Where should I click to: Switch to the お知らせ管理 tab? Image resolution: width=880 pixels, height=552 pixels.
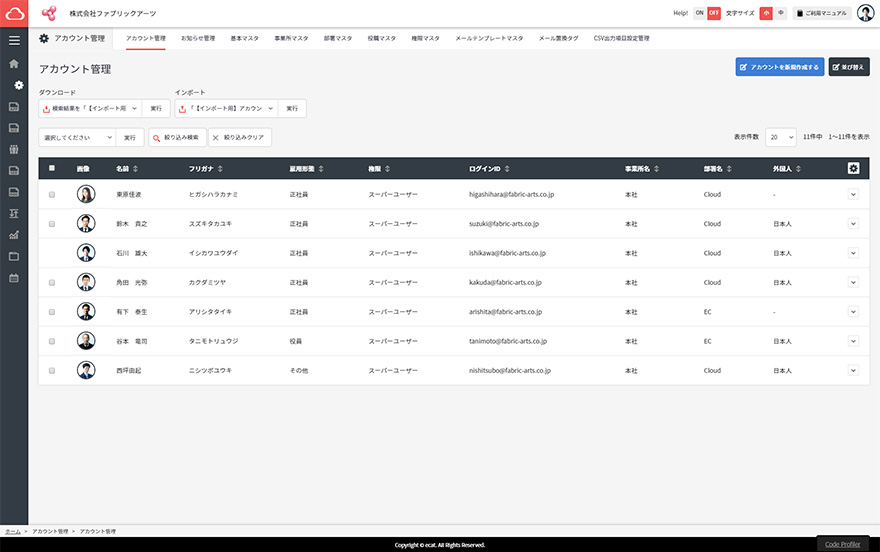198,38
